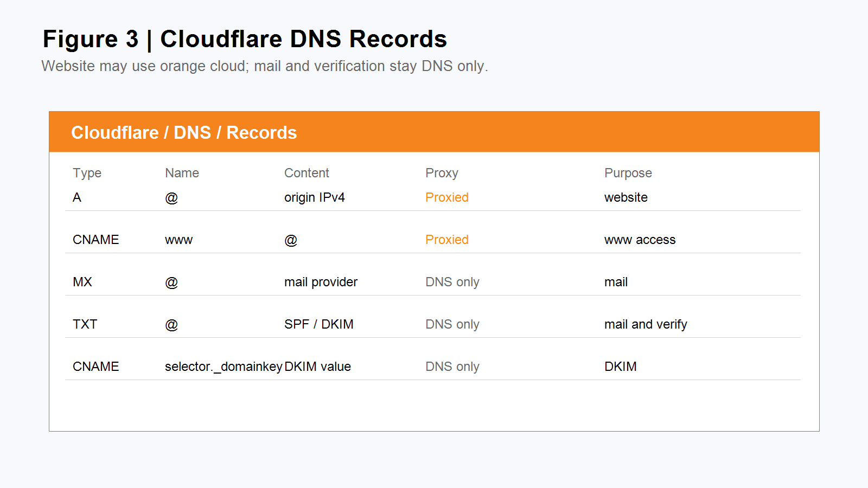Click the '@' content in the www row
868x488 pixels.
pyautogui.click(x=291, y=240)
